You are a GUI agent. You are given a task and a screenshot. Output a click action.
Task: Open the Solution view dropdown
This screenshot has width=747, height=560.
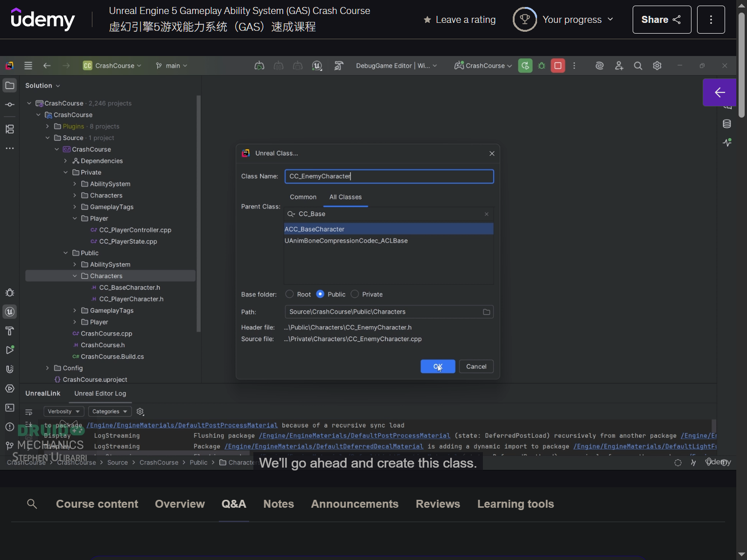point(42,86)
